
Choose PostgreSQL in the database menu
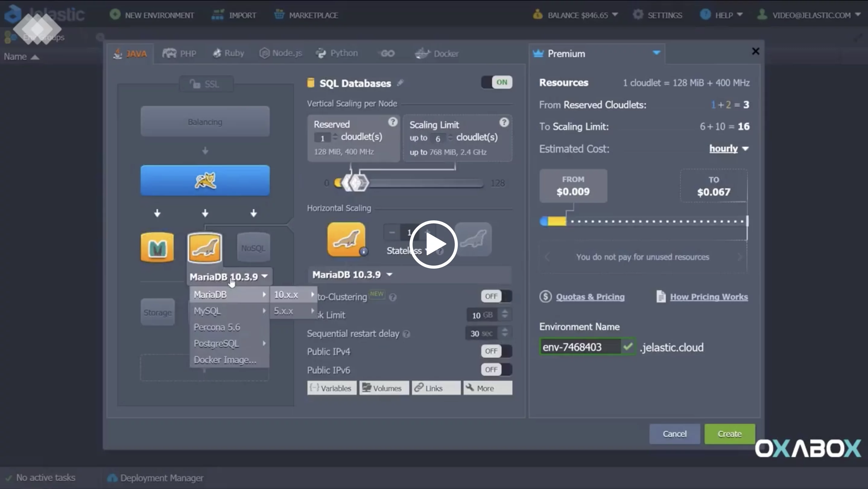[x=230, y=343]
